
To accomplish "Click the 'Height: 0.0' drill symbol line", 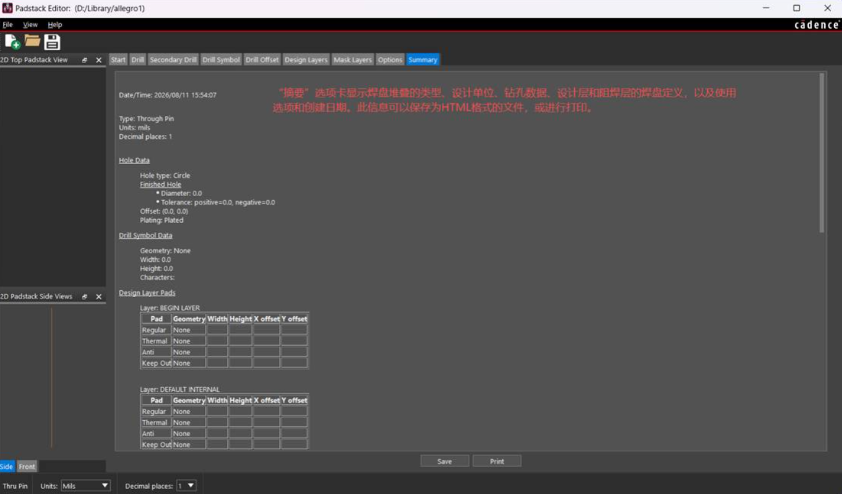I will click(156, 268).
